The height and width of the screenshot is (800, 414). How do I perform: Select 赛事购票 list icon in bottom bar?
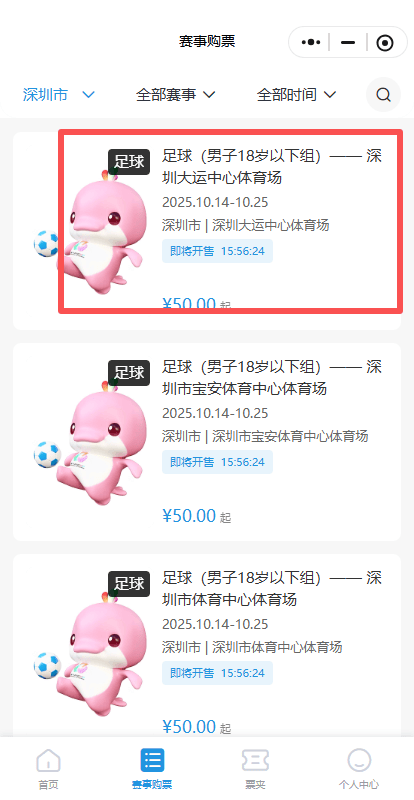(152, 761)
